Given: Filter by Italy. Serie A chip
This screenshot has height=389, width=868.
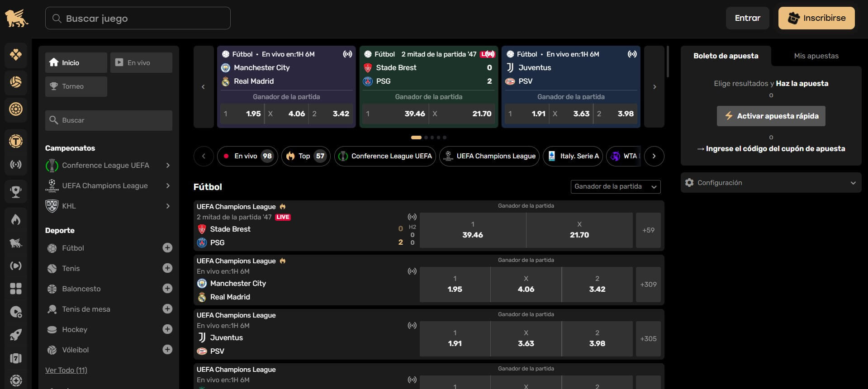Looking at the screenshot, I should (x=573, y=156).
